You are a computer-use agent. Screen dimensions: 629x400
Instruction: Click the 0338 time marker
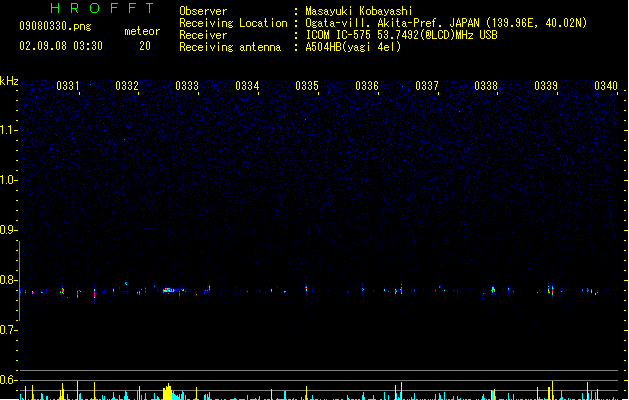(x=486, y=86)
